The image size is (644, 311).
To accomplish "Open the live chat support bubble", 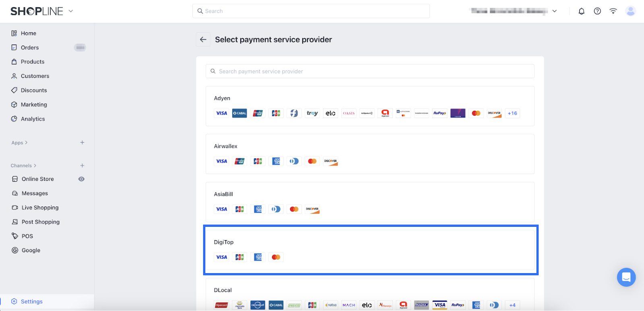I will [626, 277].
